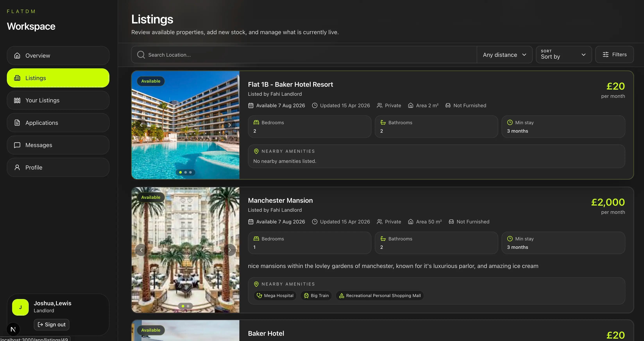The height and width of the screenshot is (341, 644).
Task: Click Recreational Personal Shopping Mall chip
Action: point(380,295)
